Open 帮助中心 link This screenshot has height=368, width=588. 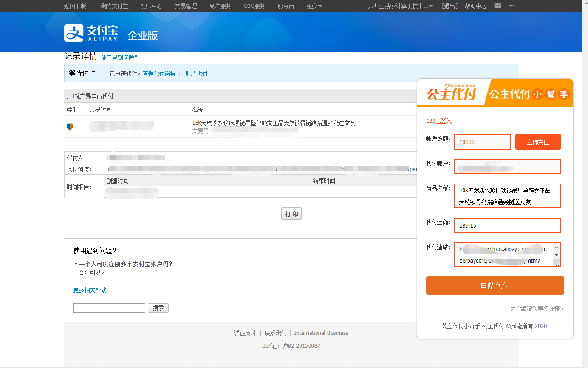click(x=475, y=6)
